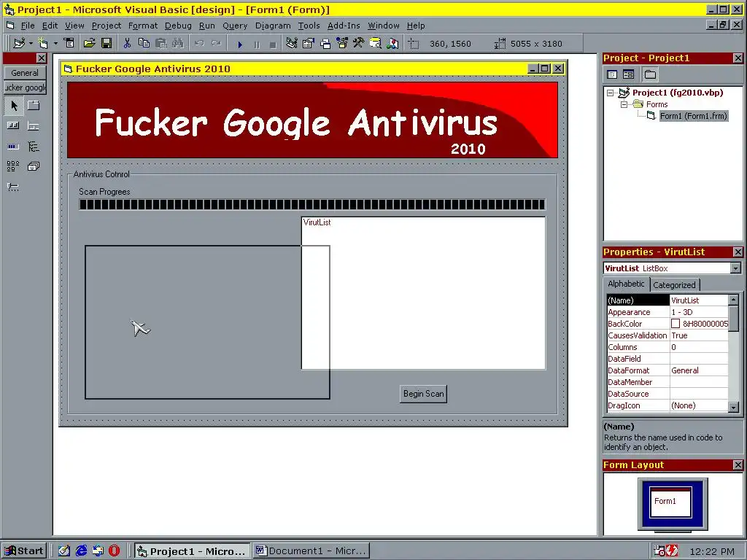Click the Add Standard EXE Project toolbar icon
The image size is (747, 560).
[x=18, y=43]
